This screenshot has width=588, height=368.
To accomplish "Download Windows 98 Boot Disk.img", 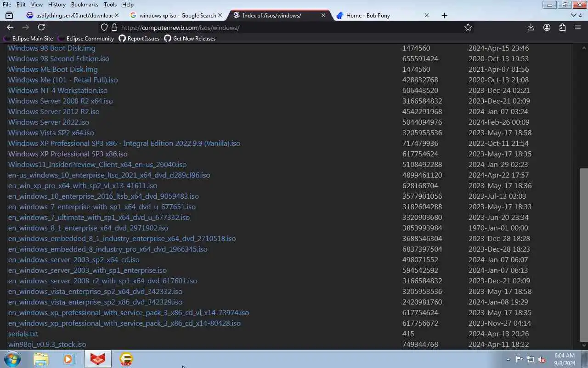I will 52,48.
